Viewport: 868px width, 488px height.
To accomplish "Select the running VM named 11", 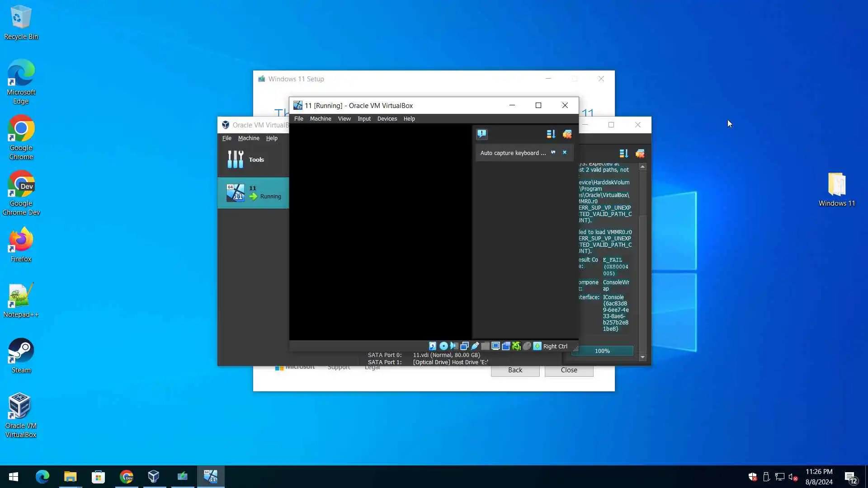I will [x=253, y=192].
